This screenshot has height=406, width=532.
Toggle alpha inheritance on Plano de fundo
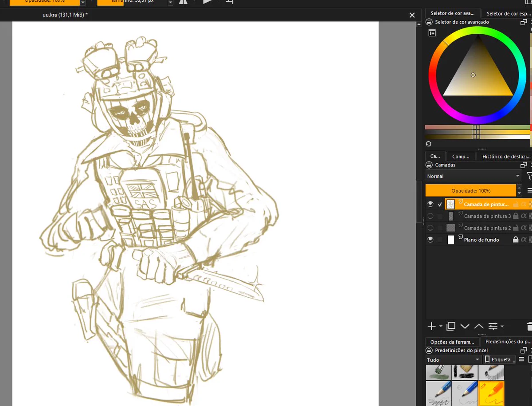click(524, 240)
